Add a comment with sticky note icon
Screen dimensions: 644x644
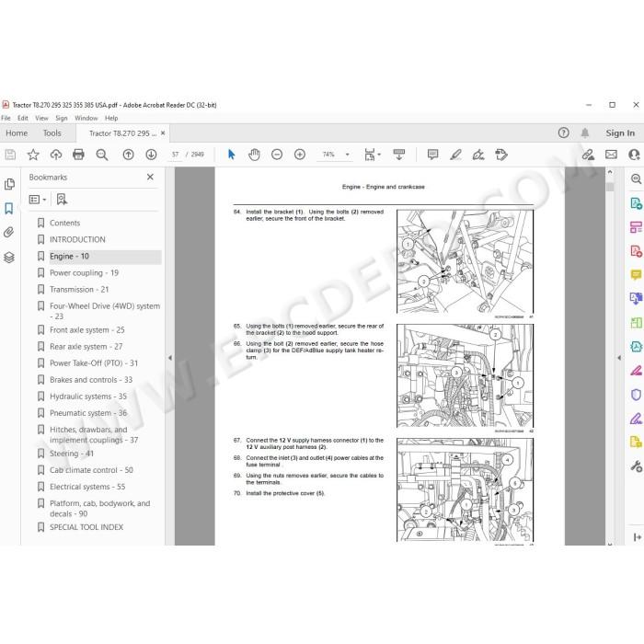(x=432, y=155)
